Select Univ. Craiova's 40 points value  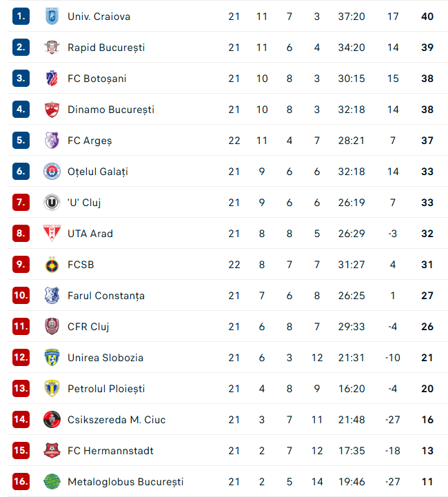[427, 17]
